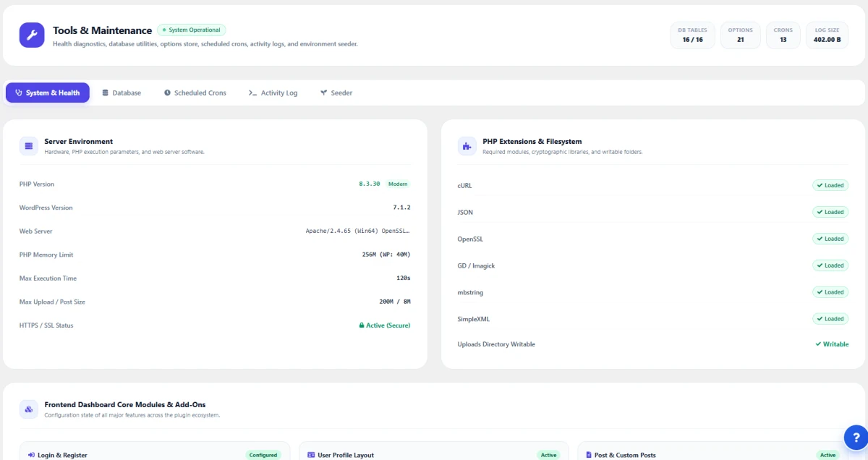Click the Active badge on Post & Custom Posts

pyautogui.click(x=827, y=455)
